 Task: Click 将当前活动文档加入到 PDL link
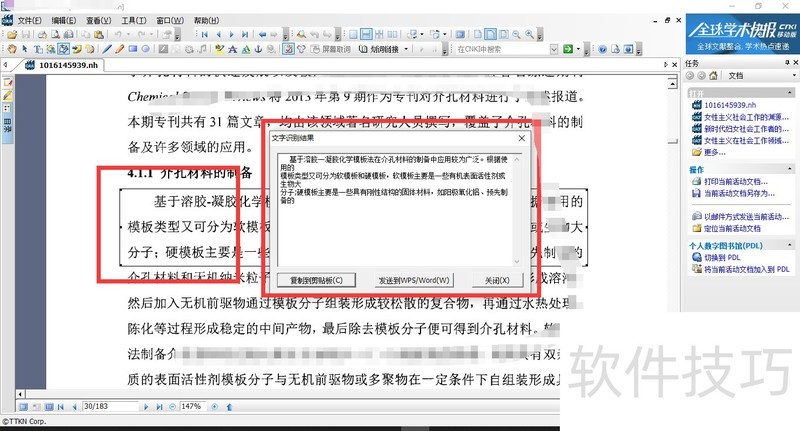click(x=746, y=269)
